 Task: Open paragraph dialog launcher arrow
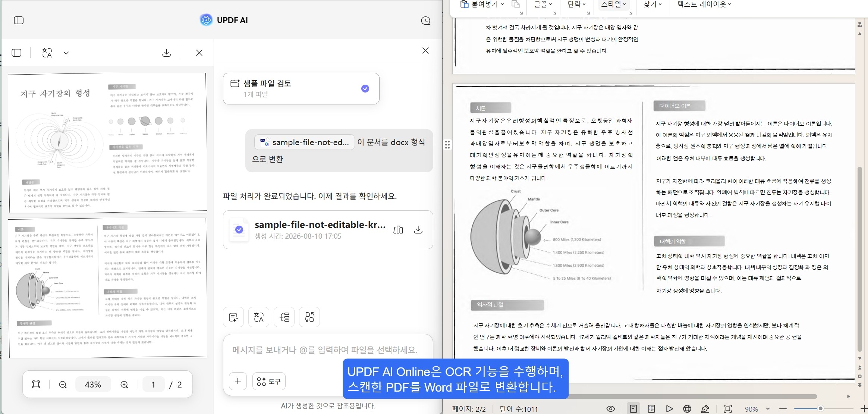(x=588, y=13)
